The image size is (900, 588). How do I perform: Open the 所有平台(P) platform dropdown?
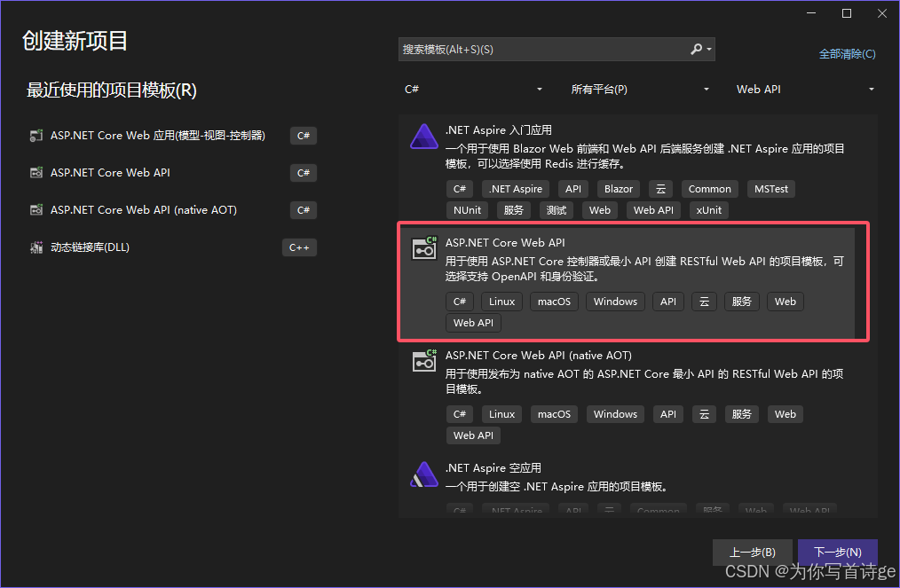click(x=639, y=89)
